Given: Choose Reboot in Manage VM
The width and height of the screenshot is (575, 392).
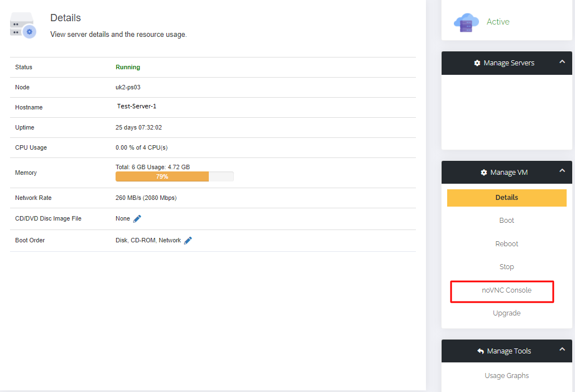Looking at the screenshot, I should click(506, 244).
